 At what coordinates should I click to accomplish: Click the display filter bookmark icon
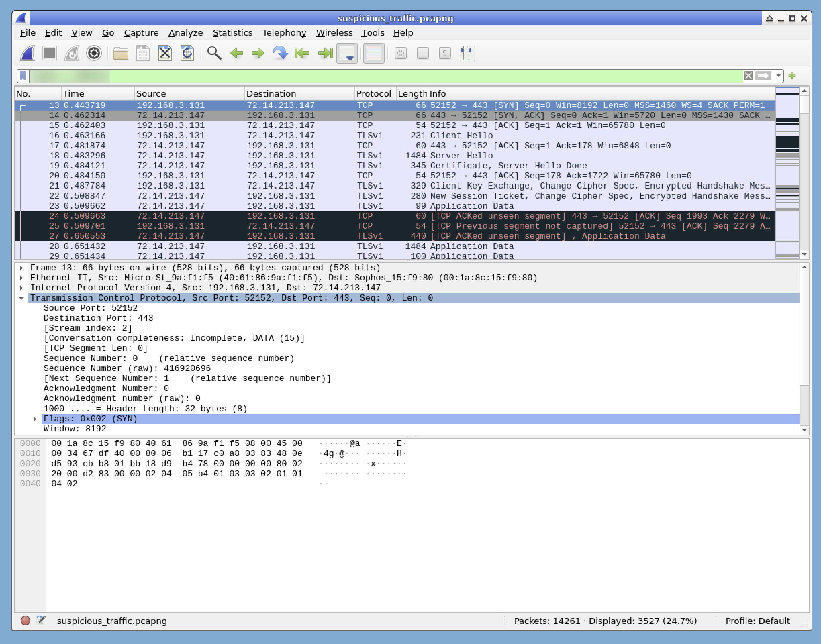tap(23, 76)
